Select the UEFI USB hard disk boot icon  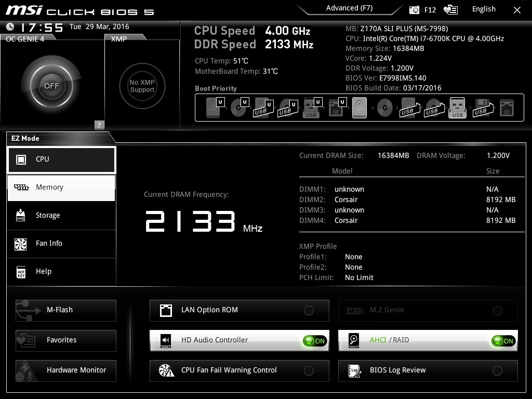263,108
